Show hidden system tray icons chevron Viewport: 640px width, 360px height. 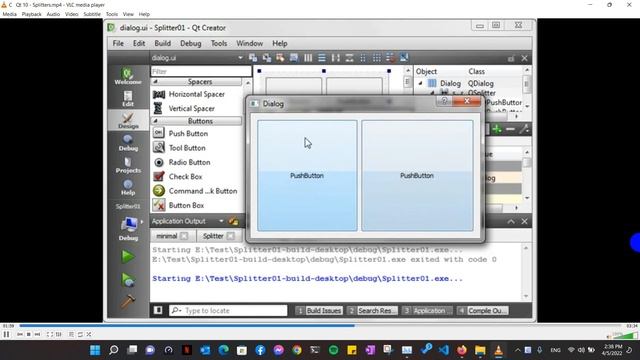pyautogui.click(x=517, y=350)
